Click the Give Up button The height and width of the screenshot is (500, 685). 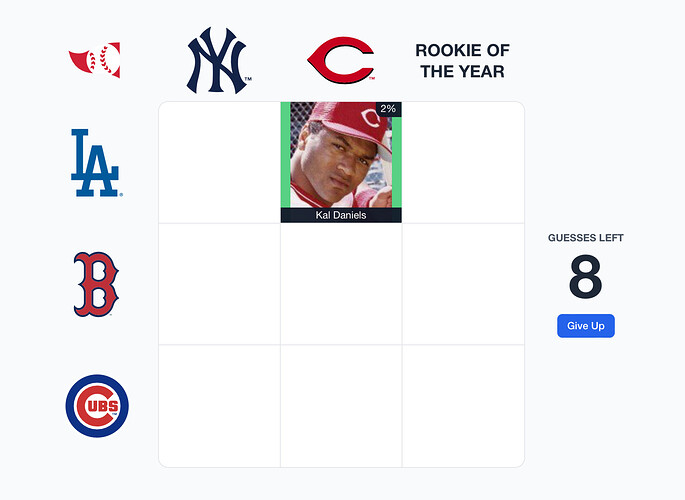click(586, 326)
